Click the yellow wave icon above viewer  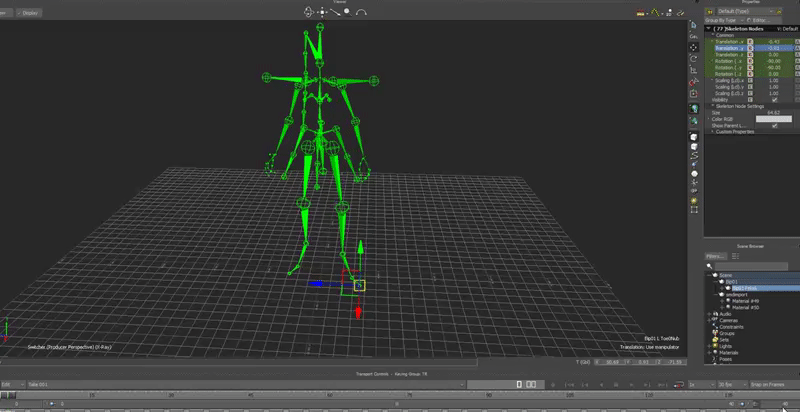[x=656, y=12]
